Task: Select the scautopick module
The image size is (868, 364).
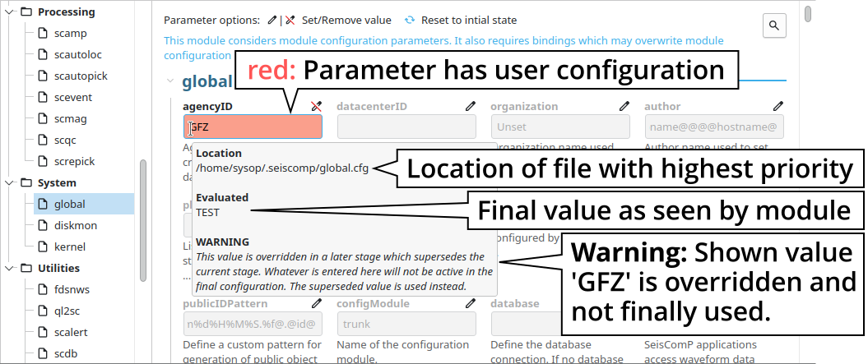Action: (75, 76)
